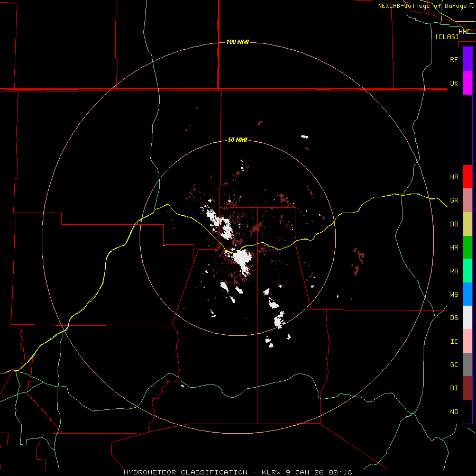Click the RF legend label
Image resolution: width=476 pixels, height=476 pixels.
pyautogui.click(x=454, y=59)
